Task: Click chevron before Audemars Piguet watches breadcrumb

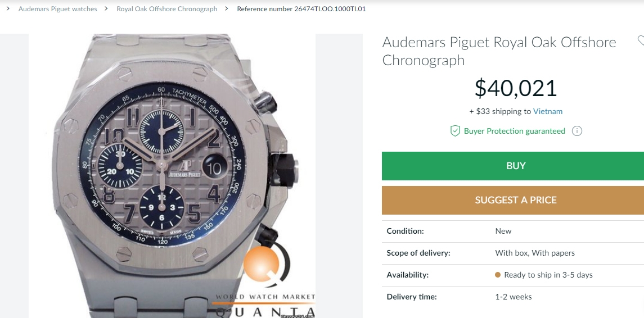Action: [x=8, y=9]
